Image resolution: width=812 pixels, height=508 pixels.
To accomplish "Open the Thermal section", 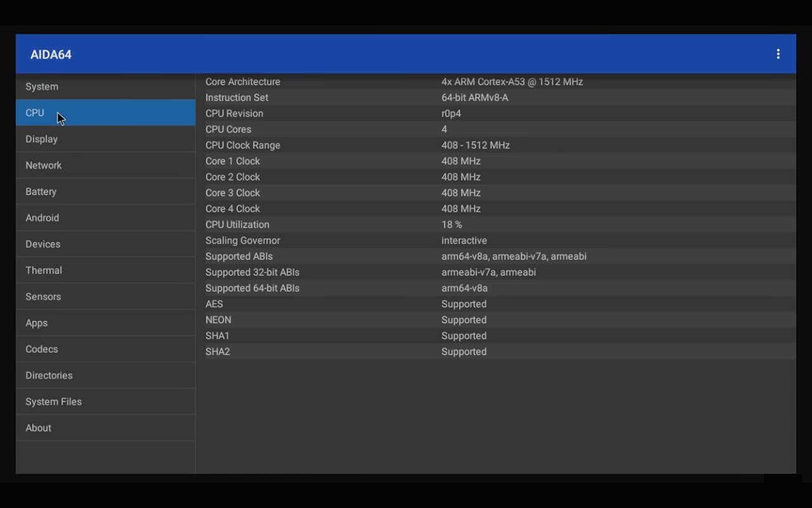I will [x=105, y=270].
